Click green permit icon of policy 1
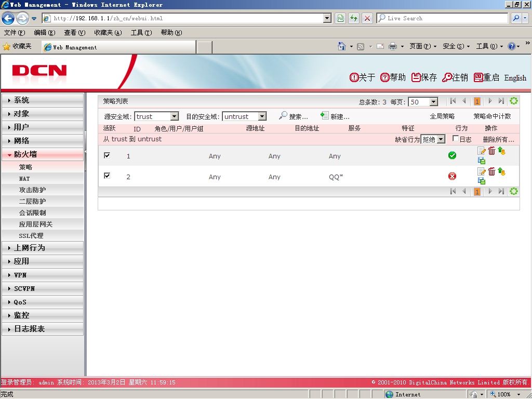The height and width of the screenshot is (399, 532). 452,155
